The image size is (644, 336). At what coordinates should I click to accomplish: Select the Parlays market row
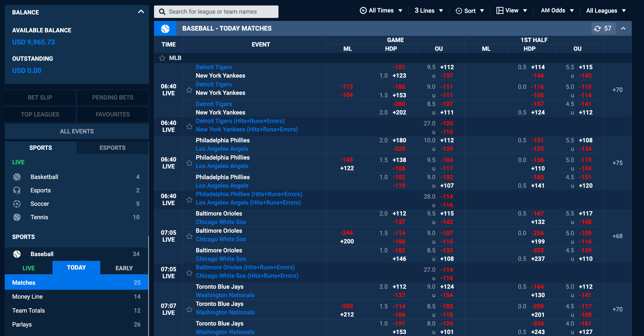(76, 325)
